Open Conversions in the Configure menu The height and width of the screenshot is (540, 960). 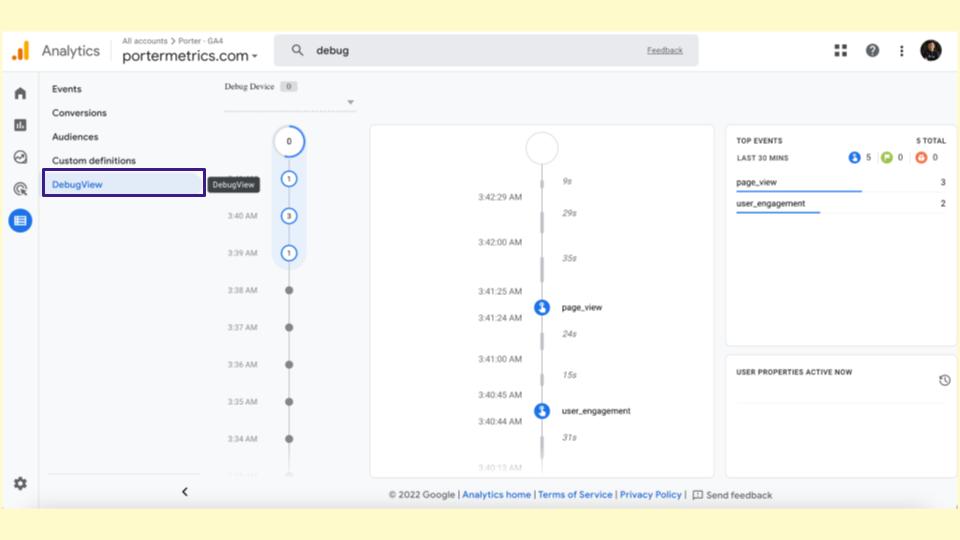click(x=79, y=113)
